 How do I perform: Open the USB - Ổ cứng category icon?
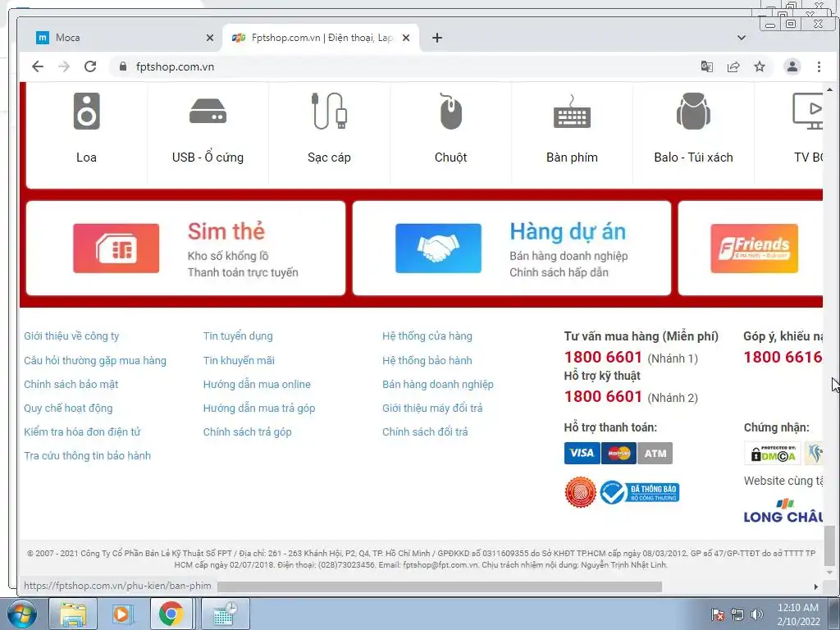[x=208, y=112]
